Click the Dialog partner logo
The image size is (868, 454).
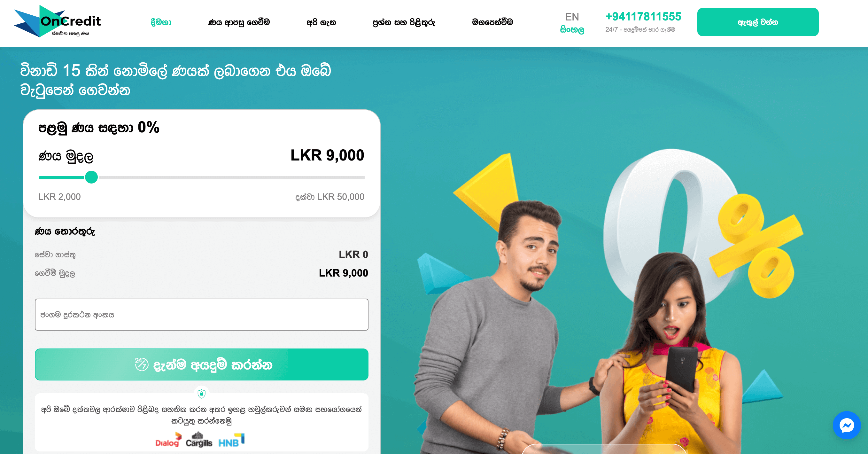pos(168,440)
